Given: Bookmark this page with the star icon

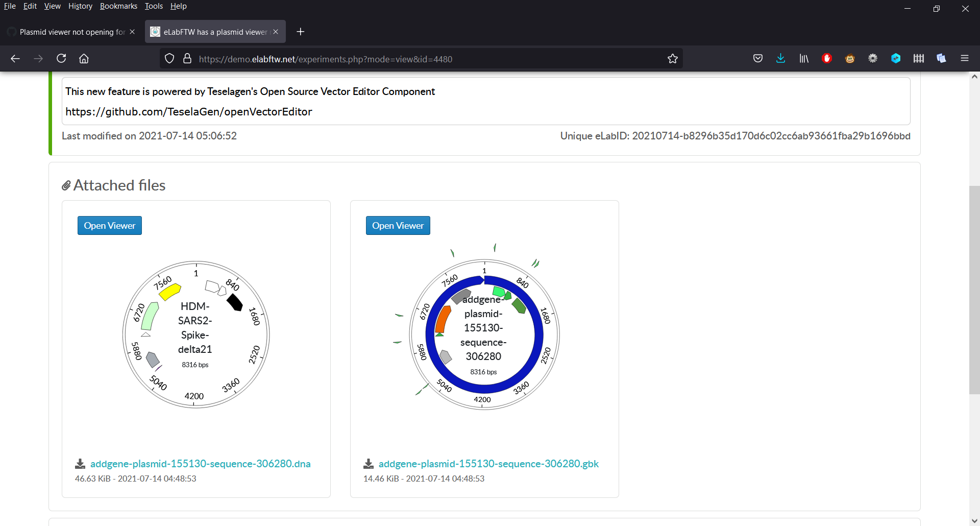Looking at the screenshot, I should click(672, 58).
